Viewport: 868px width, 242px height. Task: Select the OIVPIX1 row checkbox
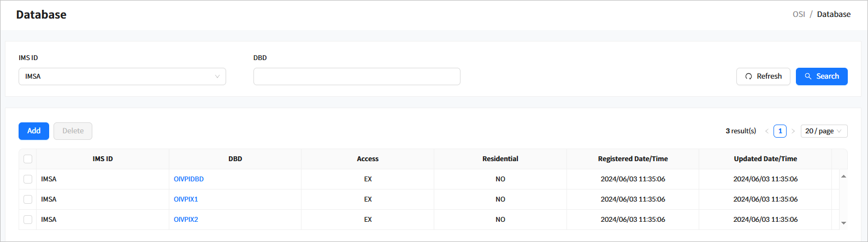[28, 199]
